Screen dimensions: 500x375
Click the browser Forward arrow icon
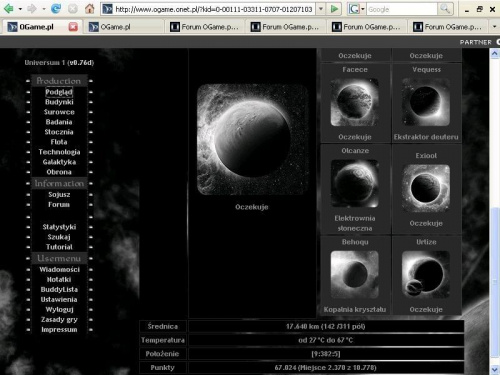32,9
